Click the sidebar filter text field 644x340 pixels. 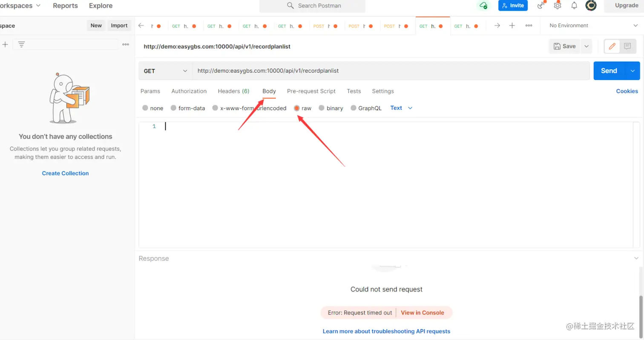pos(66,44)
